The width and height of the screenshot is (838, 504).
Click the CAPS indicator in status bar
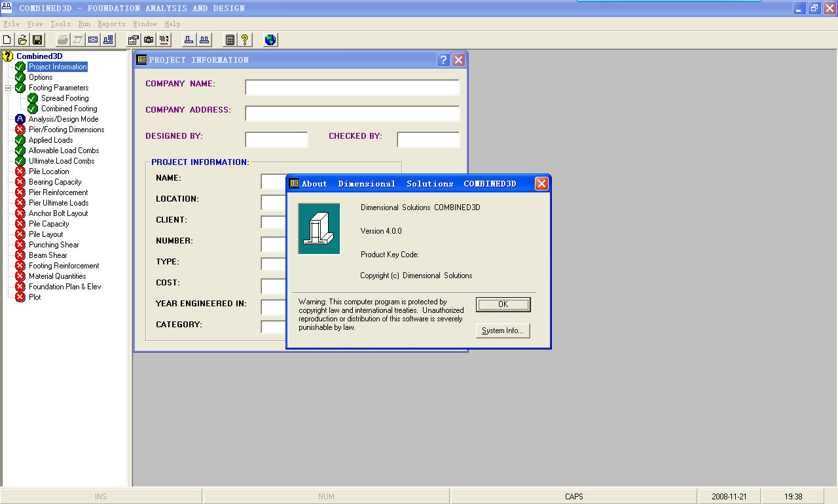(574, 497)
